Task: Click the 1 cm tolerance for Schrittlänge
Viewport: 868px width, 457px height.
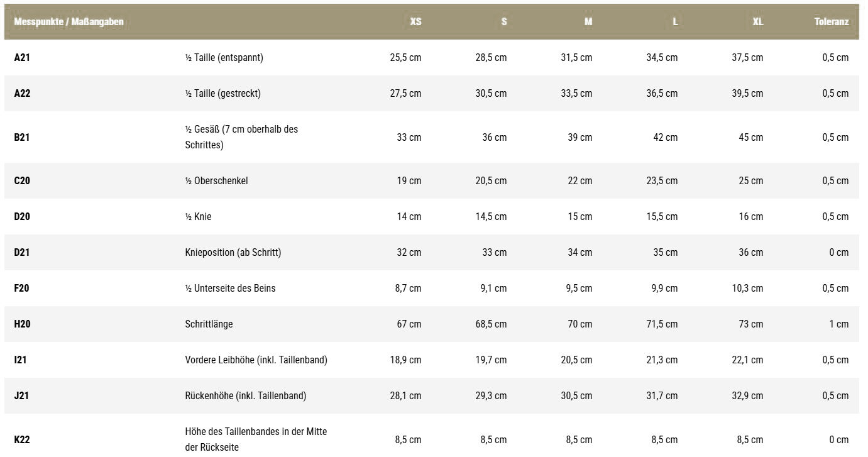Action: tap(838, 324)
